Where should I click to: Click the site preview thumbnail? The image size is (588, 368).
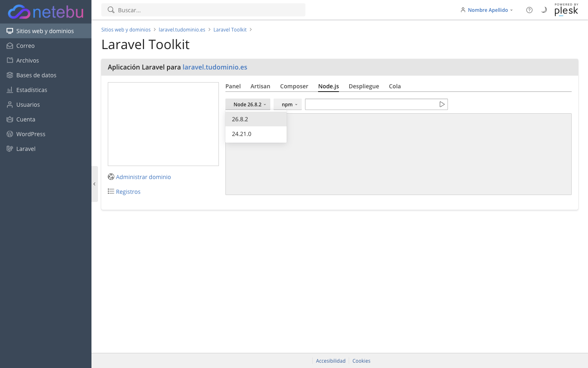[163, 124]
